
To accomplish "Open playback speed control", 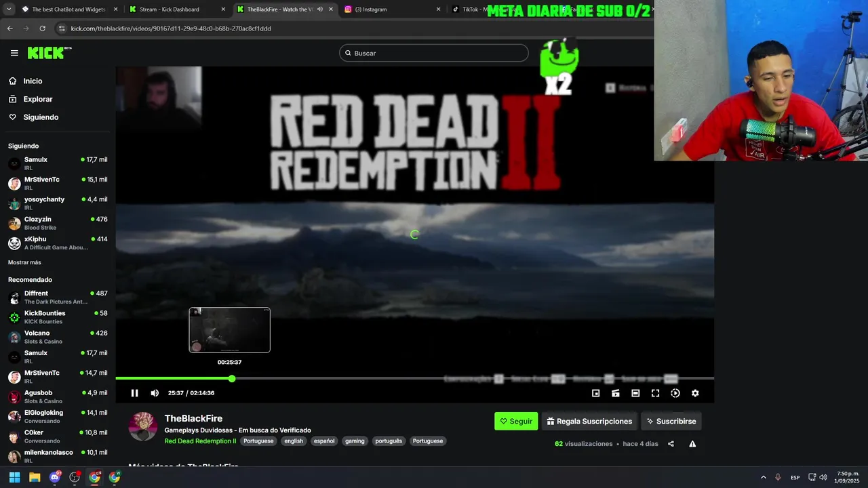I will click(x=675, y=393).
